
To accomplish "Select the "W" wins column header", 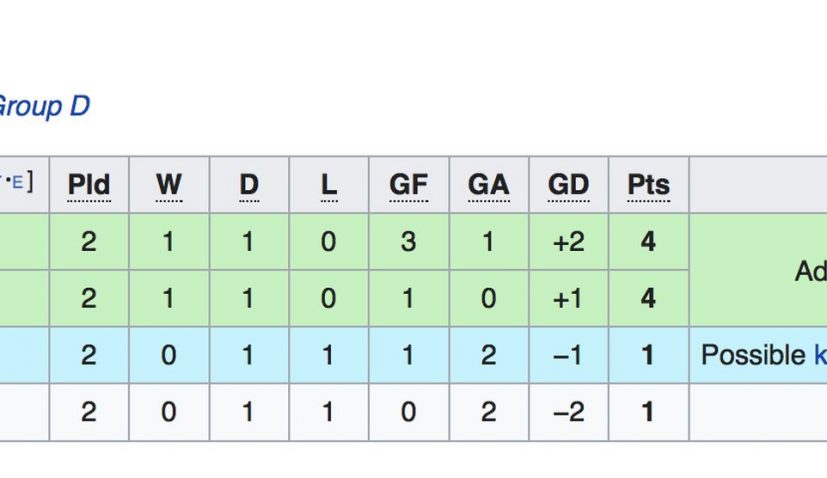I will [169, 185].
